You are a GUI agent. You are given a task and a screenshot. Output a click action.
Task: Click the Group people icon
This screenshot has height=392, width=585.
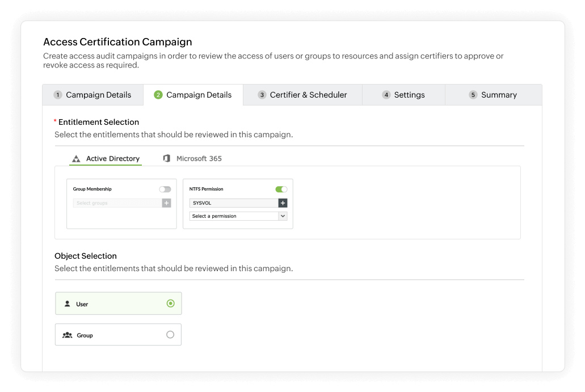pos(68,335)
